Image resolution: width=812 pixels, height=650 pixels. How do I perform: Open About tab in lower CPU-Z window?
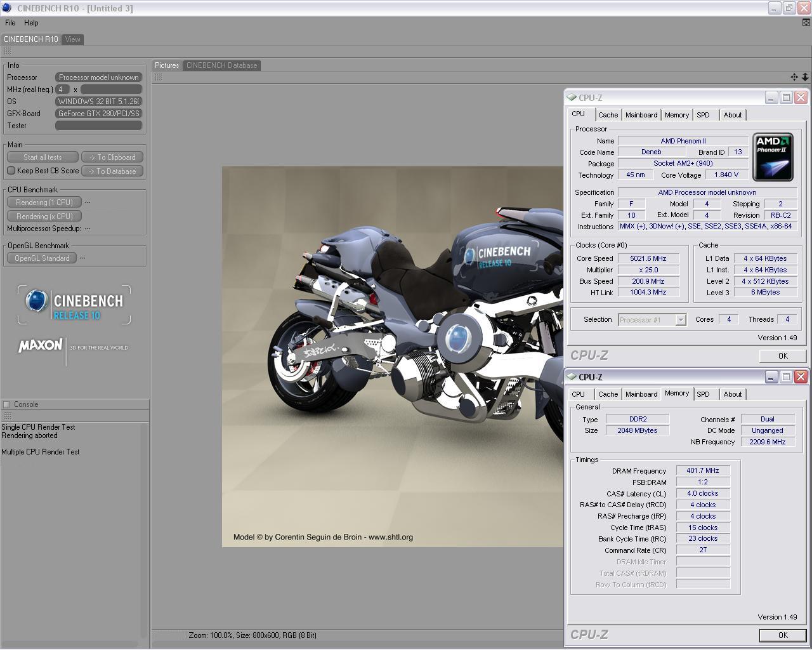pyautogui.click(x=733, y=394)
